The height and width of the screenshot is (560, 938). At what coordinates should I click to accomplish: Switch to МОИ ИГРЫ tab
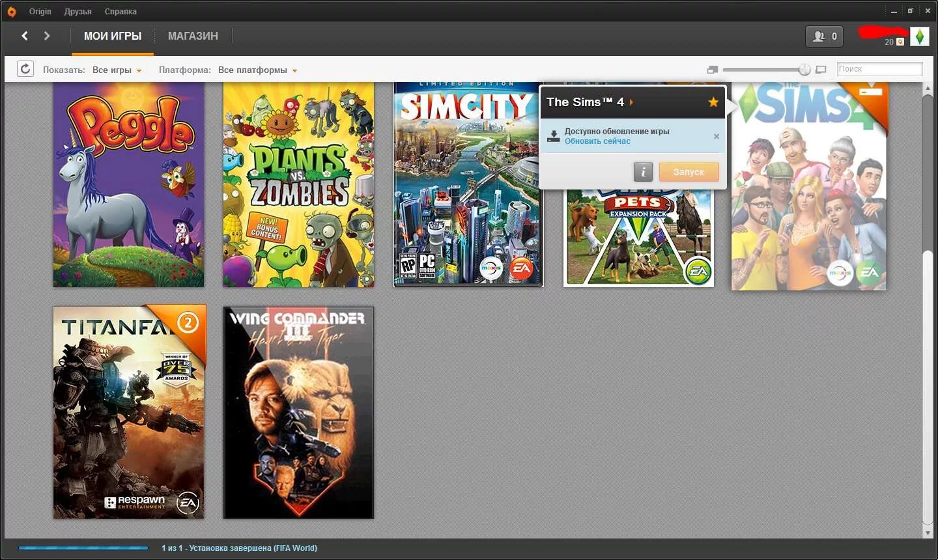[113, 36]
